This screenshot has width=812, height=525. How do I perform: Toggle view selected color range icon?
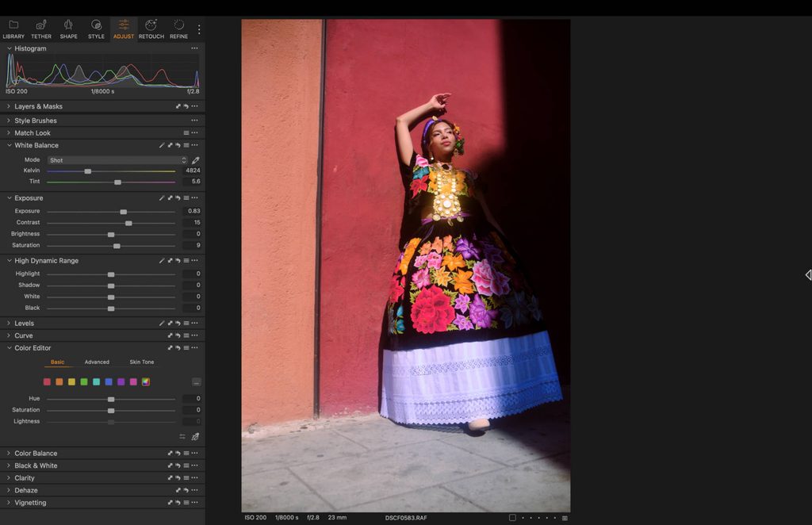click(182, 437)
